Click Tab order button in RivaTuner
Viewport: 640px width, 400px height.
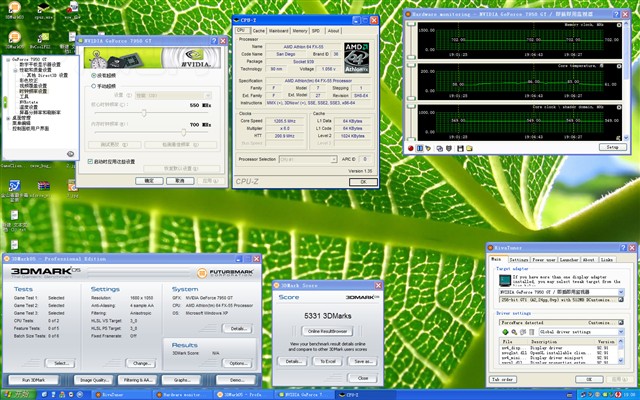(x=502, y=379)
